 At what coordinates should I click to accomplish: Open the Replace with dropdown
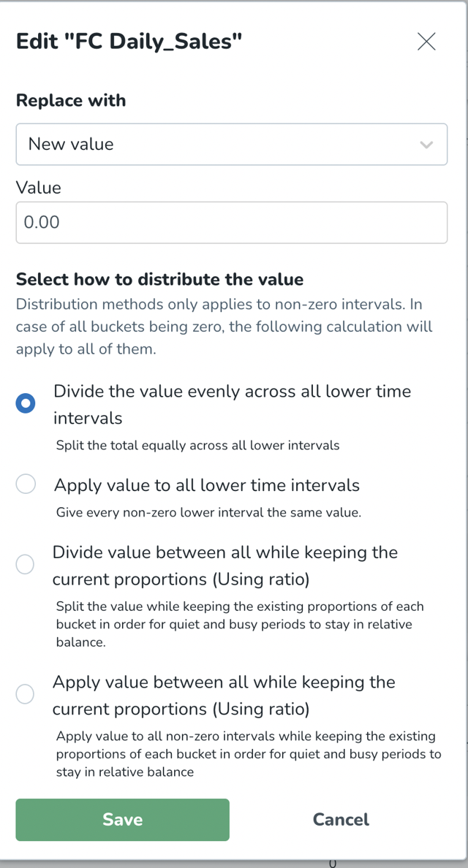pos(232,144)
